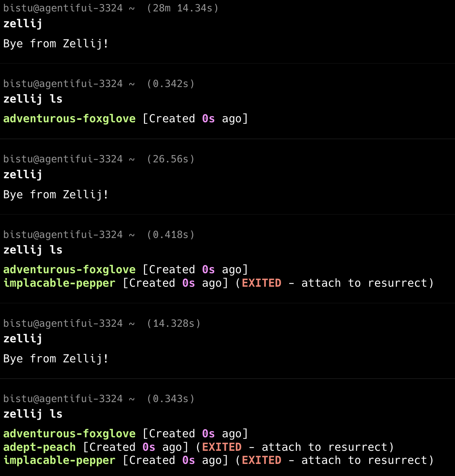The width and height of the screenshot is (455, 476).
Task: Click "attach to resurrect" on the adept-peach line
Action: point(325,447)
